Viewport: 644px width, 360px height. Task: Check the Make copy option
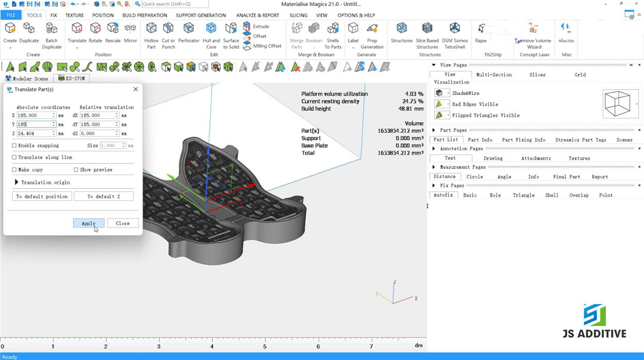coord(14,170)
